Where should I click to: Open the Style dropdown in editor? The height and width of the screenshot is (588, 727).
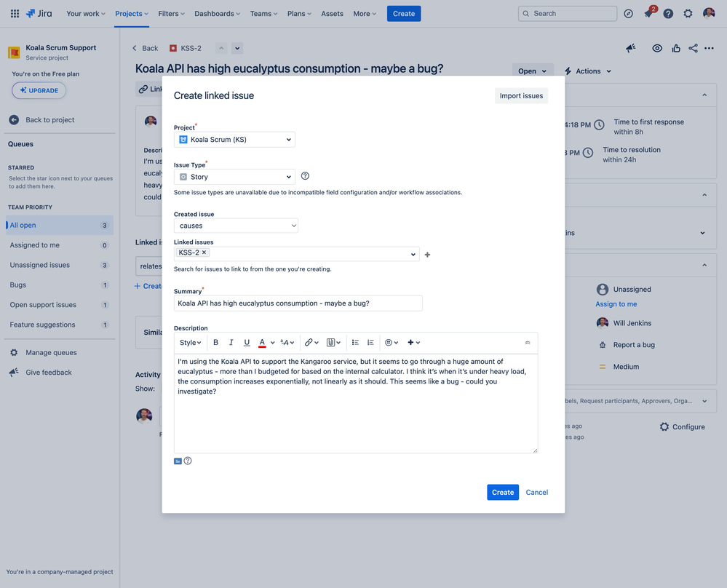tap(190, 342)
